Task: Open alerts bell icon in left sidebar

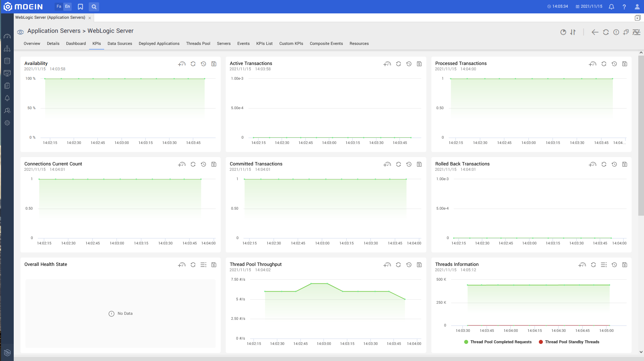Action: point(7,98)
